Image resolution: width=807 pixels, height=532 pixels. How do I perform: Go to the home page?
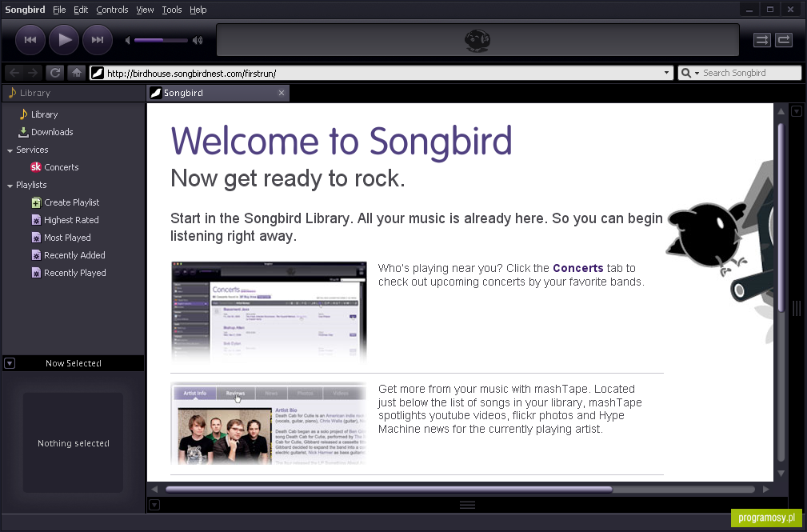77,73
